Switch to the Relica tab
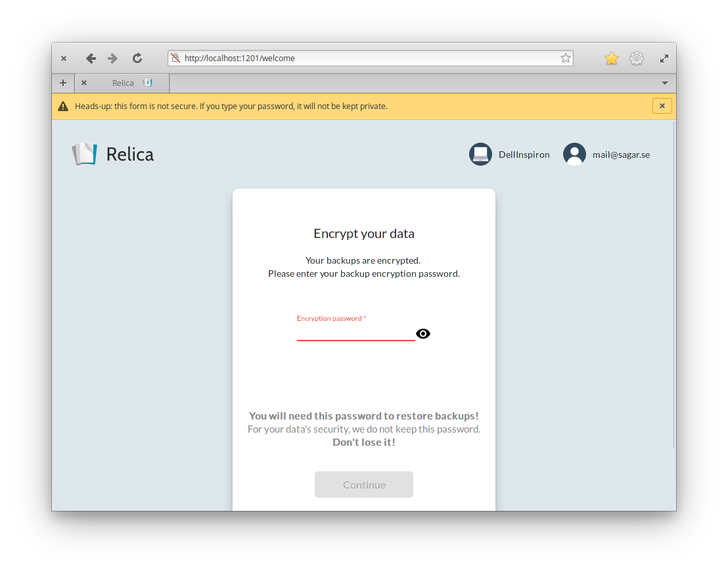 pos(123,83)
